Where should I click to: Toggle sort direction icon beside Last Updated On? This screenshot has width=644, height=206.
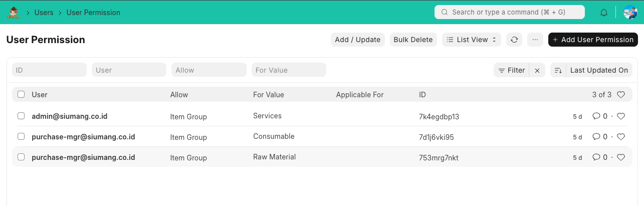pos(558,71)
